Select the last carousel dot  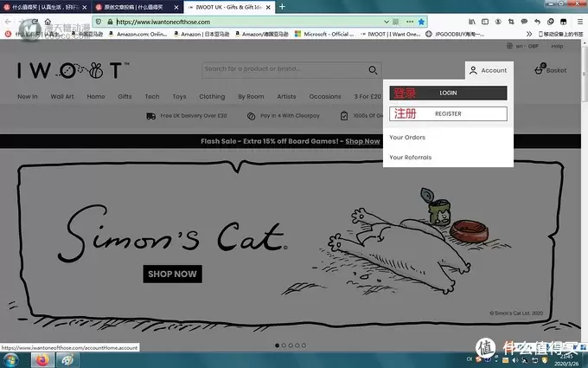[x=304, y=345]
